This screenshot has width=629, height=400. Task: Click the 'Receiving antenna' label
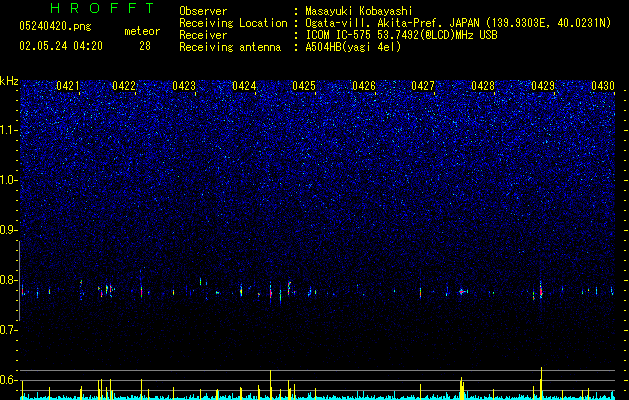230,47
